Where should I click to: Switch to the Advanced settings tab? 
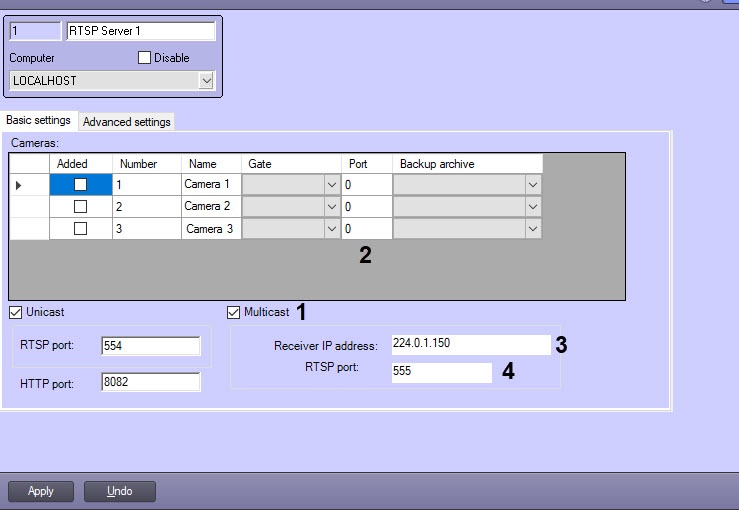[127, 122]
